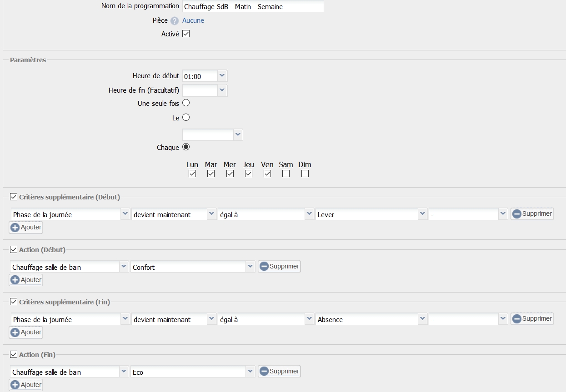Check the Dim day checkbox
Screen dimensions: 566x392
(305, 174)
